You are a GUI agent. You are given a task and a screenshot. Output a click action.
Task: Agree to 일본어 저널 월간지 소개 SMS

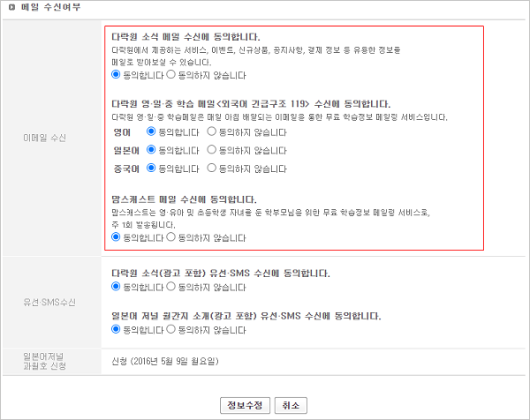(117, 329)
